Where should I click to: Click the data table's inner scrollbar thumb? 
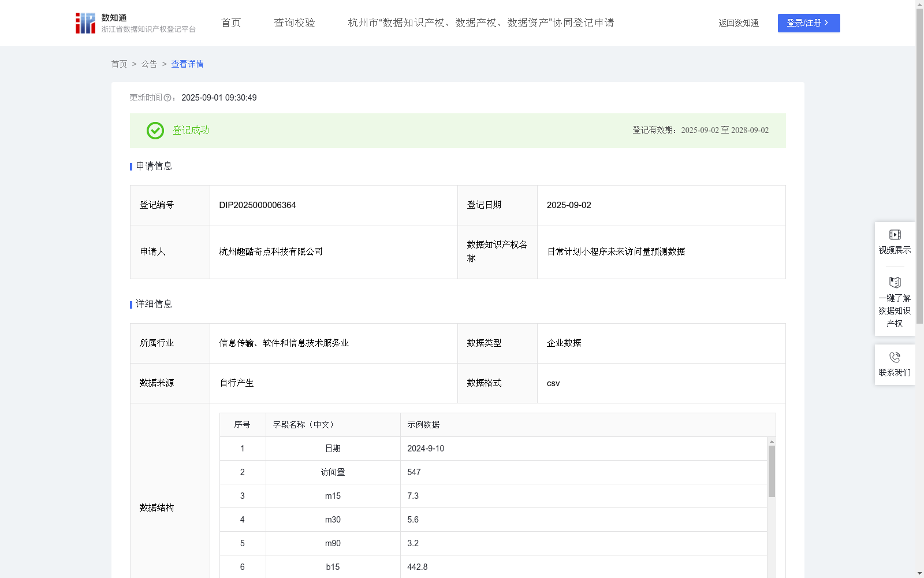tap(772, 471)
